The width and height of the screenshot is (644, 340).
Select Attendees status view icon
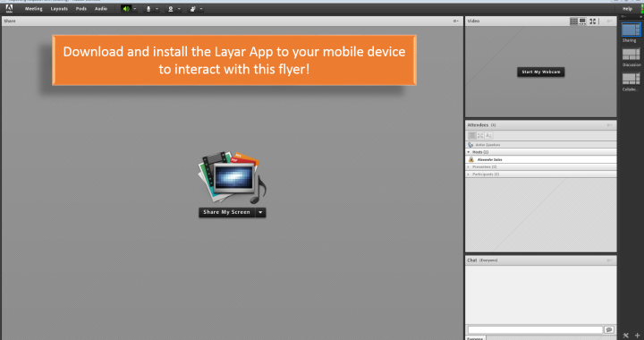(x=488, y=135)
